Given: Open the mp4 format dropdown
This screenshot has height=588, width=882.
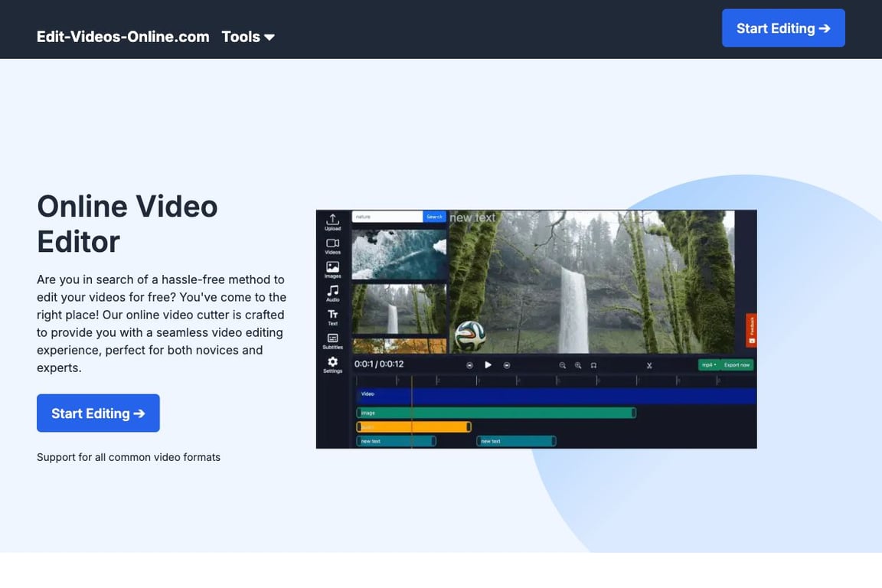Looking at the screenshot, I should tap(709, 365).
